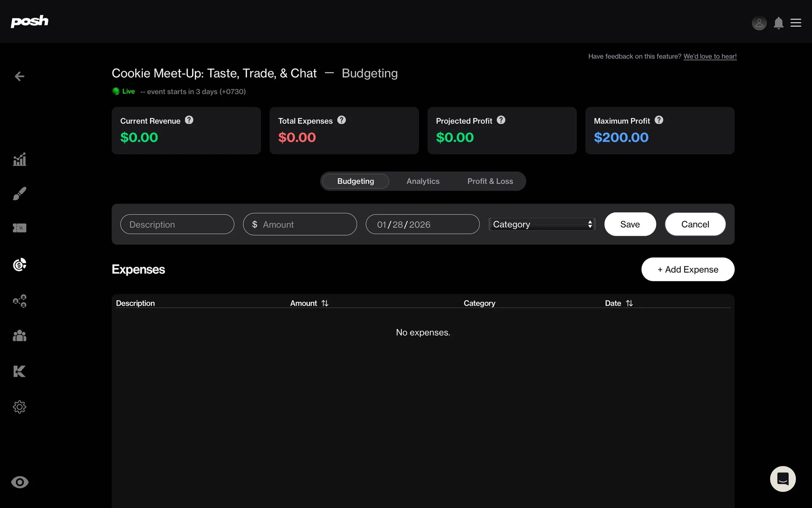This screenshot has width=812, height=508.
Task: Follow the We'd love to hear link
Action: [x=710, y=56]
